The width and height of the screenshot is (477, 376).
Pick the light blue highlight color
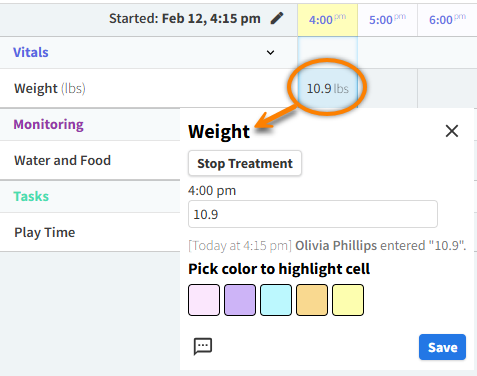(276, 300)
